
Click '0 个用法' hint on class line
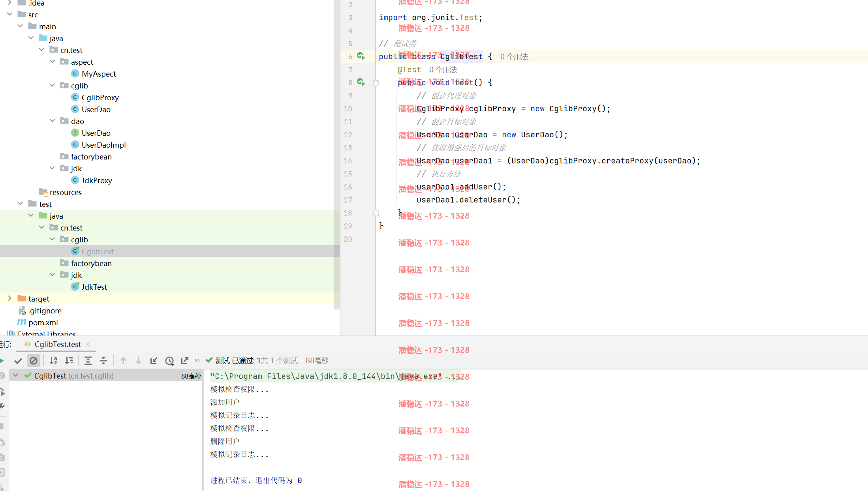(x=514, y=56)
